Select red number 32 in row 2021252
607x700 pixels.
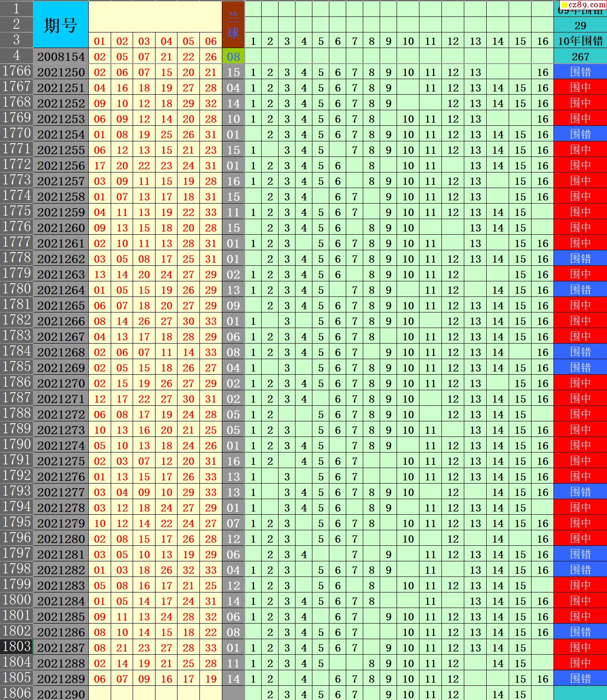tap(211, 103)
